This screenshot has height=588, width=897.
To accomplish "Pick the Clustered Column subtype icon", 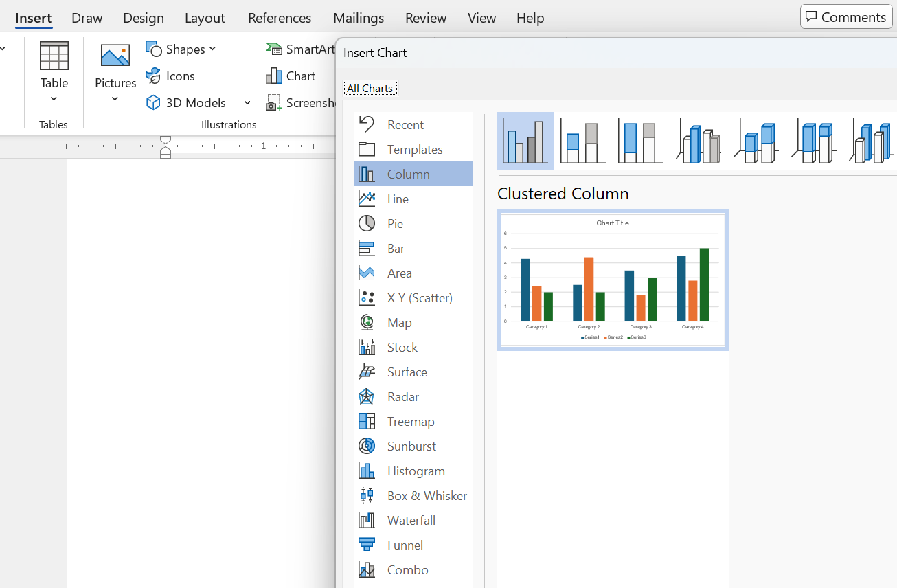I will pos(525,141).
